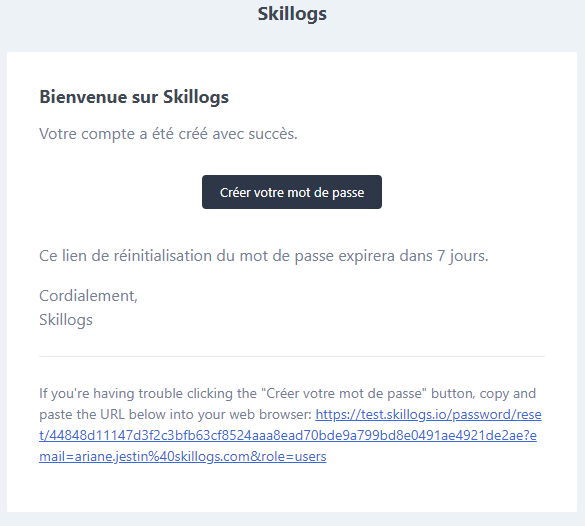Image resolution: width=585 pixels, height=526 pixels.
Task: Open the Skillogs header title at top
Action: (292, 14)
